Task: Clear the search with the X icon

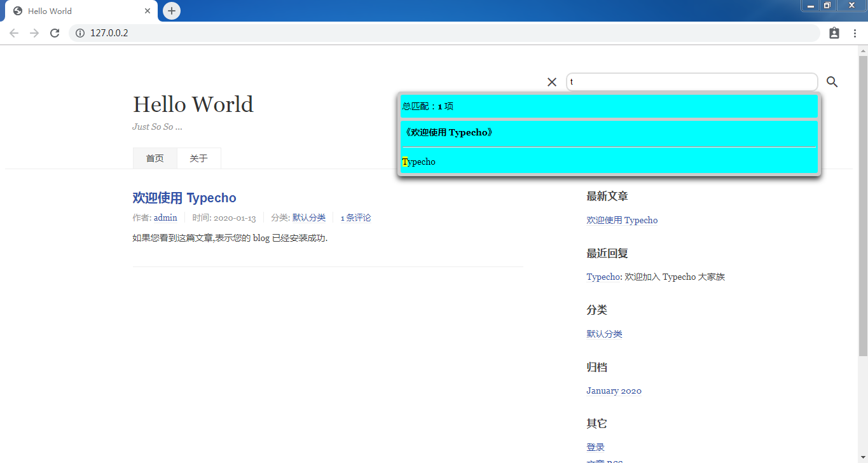Action: [x=552, y=82]
